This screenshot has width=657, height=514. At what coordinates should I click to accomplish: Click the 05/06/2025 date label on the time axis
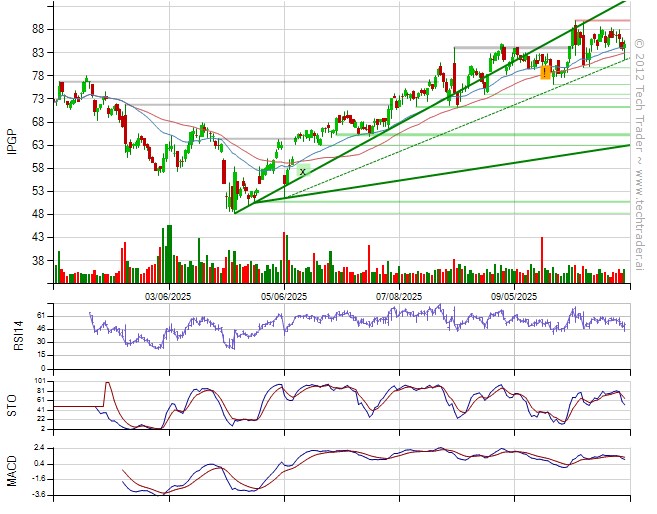coord(284,296)
